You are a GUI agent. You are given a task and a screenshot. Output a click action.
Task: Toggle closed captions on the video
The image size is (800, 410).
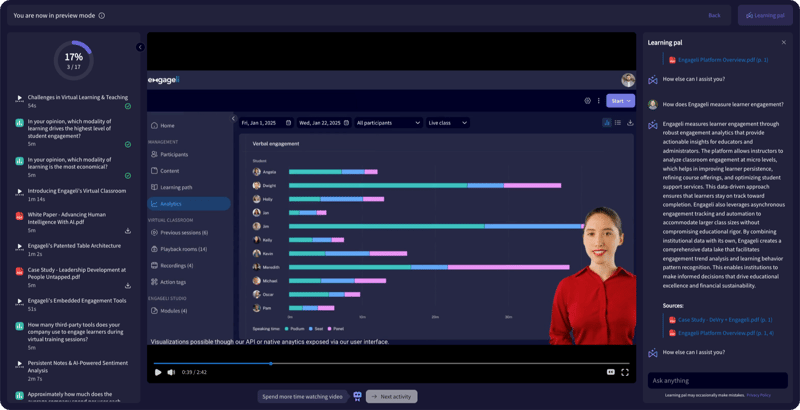[610, 372]
